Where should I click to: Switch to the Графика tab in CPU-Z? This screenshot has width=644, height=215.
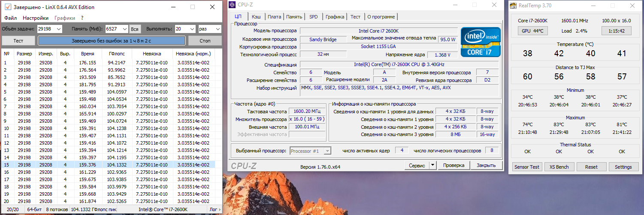(335, 17)
